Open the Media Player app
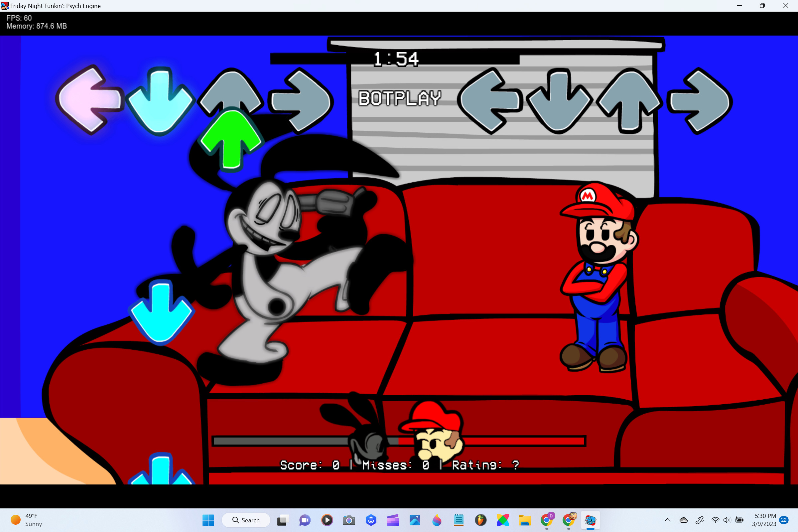Screen dimensions: 798x532 (327, 520)
